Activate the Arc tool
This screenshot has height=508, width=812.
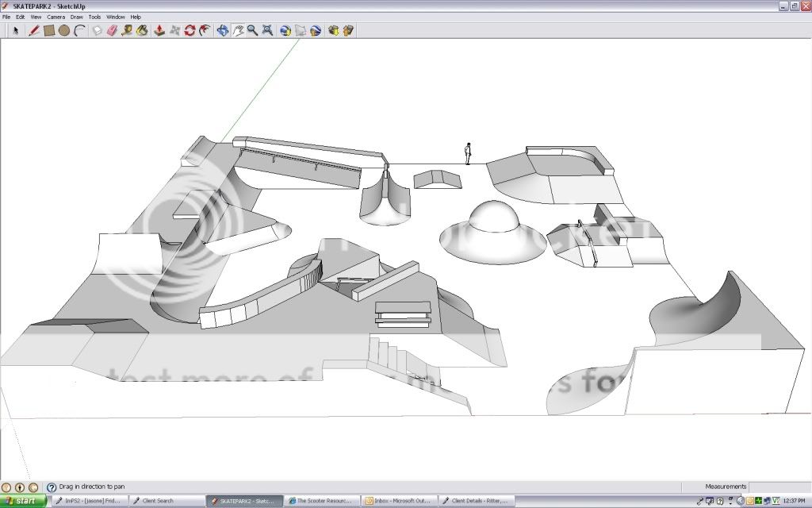click(x=79, y=31)
